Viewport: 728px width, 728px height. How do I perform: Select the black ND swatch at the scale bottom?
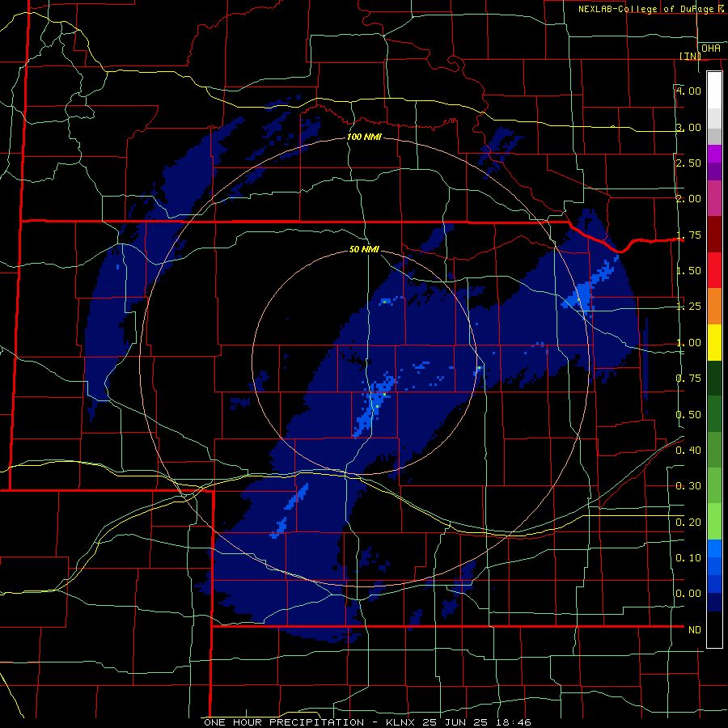tap(714, 629)
